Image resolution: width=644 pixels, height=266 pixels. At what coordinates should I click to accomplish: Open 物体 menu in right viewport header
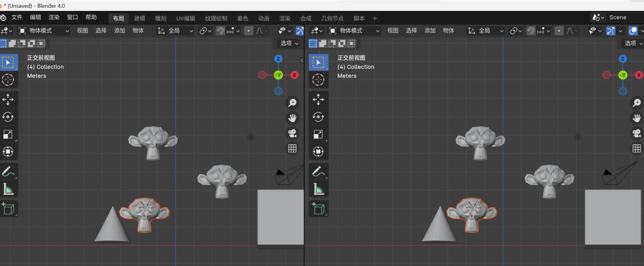[448, 31]
